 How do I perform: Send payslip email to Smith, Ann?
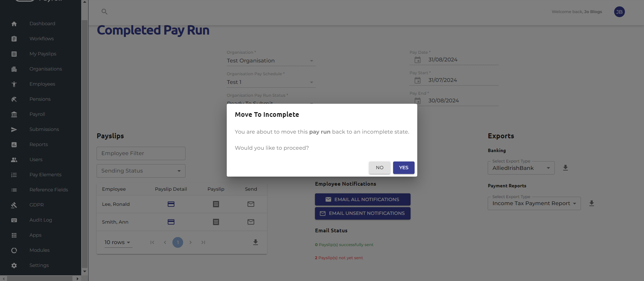(x=251, y=222)
